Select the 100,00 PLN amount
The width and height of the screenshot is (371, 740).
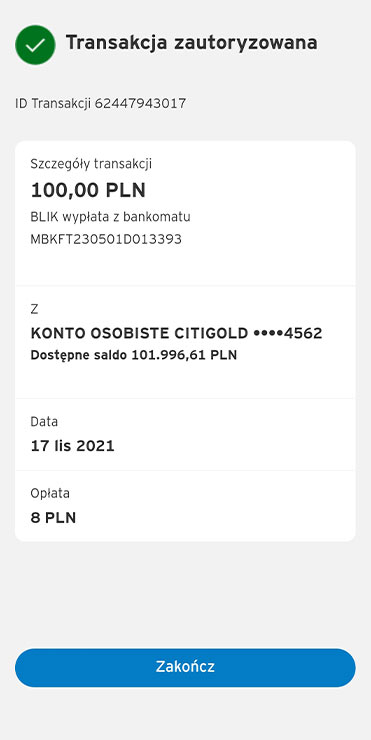pyautogui.click(x=88, y=190)
